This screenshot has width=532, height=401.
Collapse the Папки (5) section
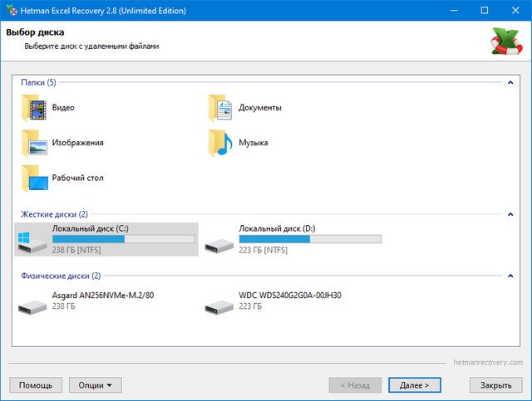click(x=510, y=82)
